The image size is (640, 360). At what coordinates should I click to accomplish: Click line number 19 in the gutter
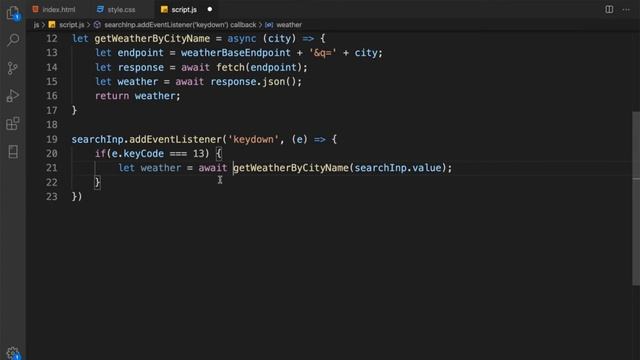52,140
